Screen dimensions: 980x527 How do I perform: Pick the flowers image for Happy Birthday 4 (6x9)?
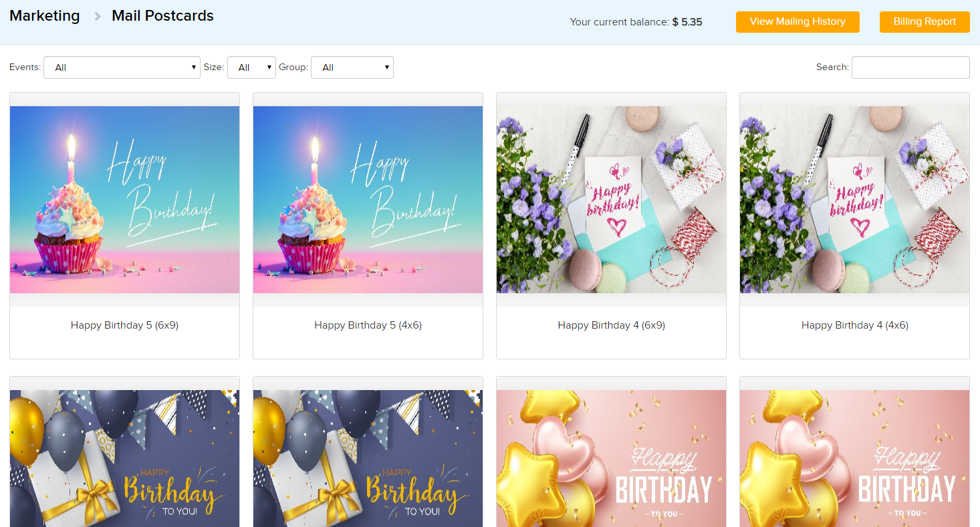tap(611, 200)
